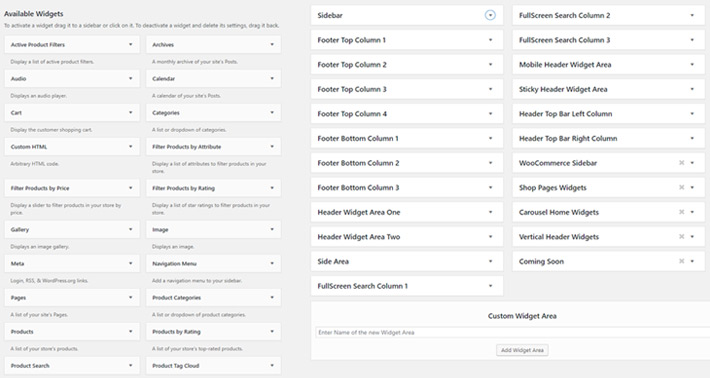Expand the Vertical Header Widgets dropdown arrow
The width and height of the screenshot is (710, 378).
point(692,236)
